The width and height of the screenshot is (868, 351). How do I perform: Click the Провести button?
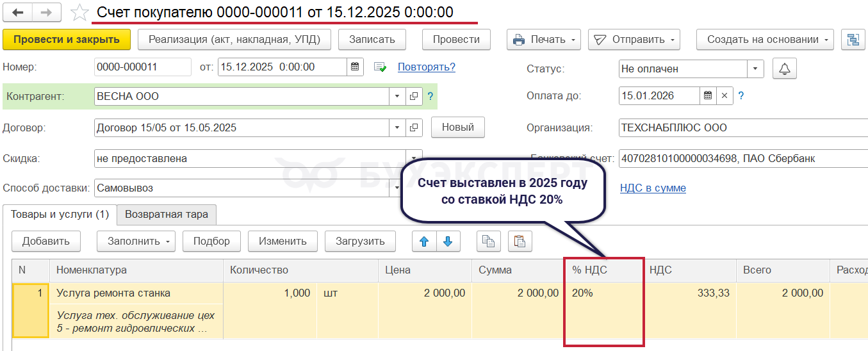pos(456,40)
